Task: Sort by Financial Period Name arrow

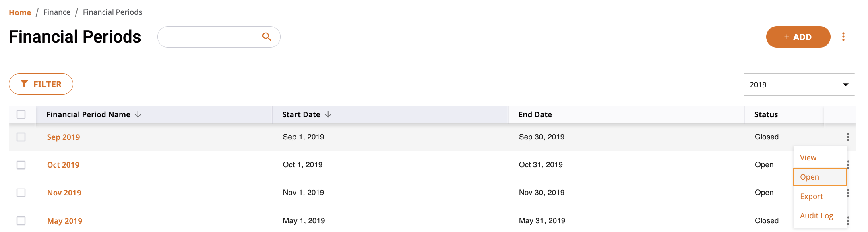Action: pos(138,114)
